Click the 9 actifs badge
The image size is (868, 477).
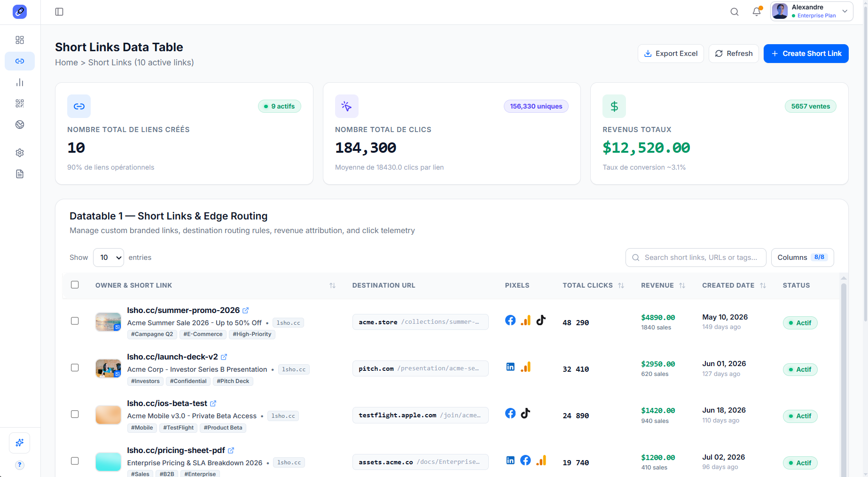point(279,106)
